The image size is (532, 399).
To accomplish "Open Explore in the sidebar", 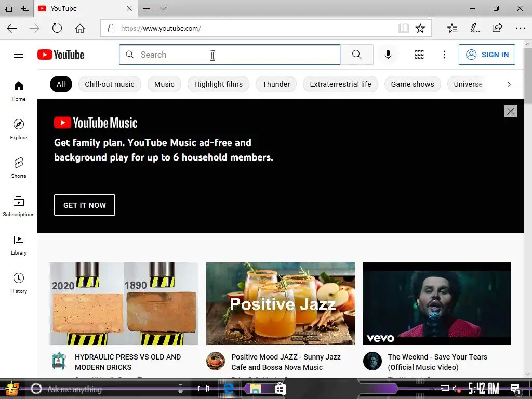I will [x=19, y=129].
